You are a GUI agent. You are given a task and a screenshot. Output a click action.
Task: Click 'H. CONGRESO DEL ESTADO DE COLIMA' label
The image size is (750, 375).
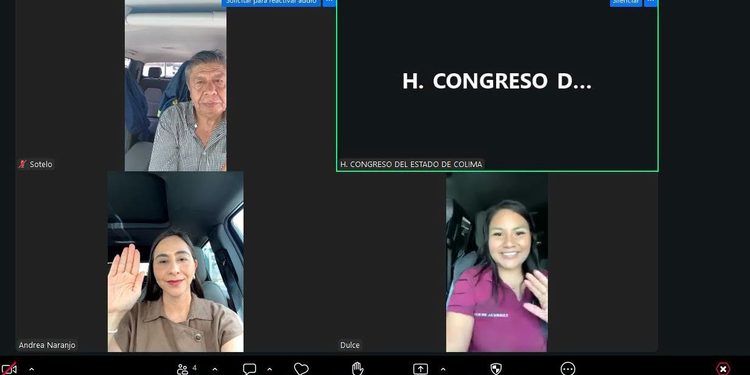click(x=411, y=164)
